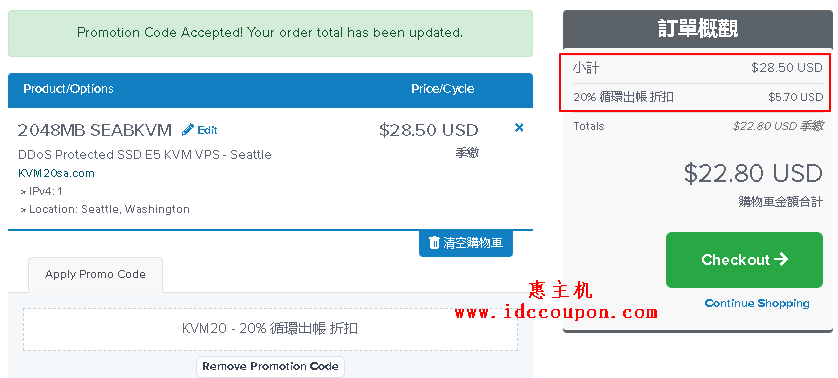Follow the Continue Shopping link
This screenshot has width=838, height=378.
click(757, 303)
